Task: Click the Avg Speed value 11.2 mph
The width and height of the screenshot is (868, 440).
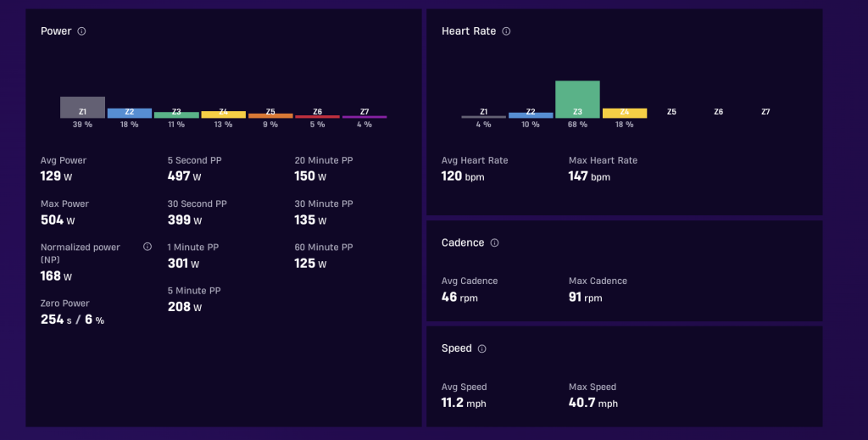Action: pos(464,403)
